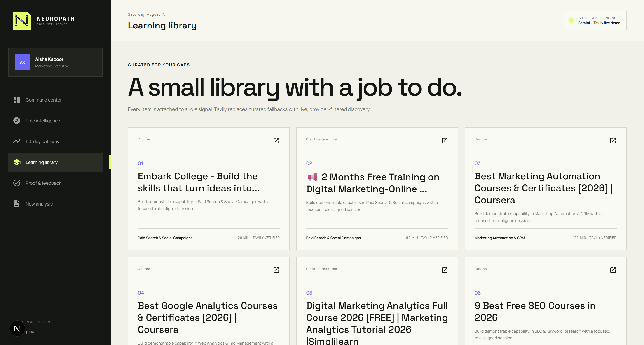The width and height of the screenshot is (644, 345).
Task: Open external link icon on Embark College card
Action: [x=276, y=140]
